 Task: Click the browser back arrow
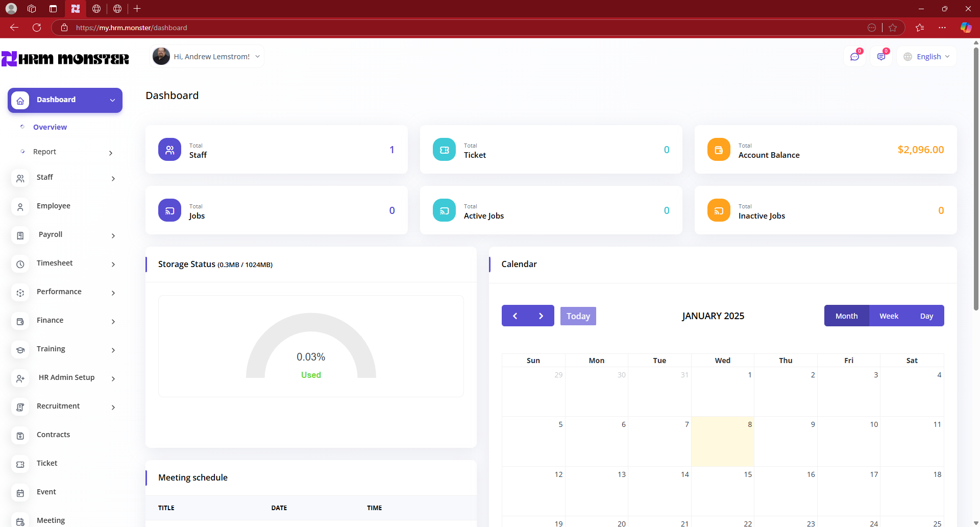(x=14, y=28)
